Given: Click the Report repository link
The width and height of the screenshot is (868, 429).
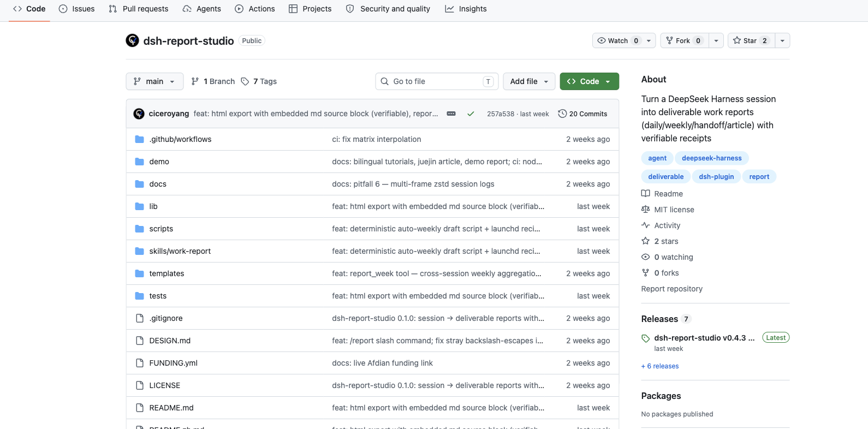Looking at the screenshot, I should coord(672,289).
